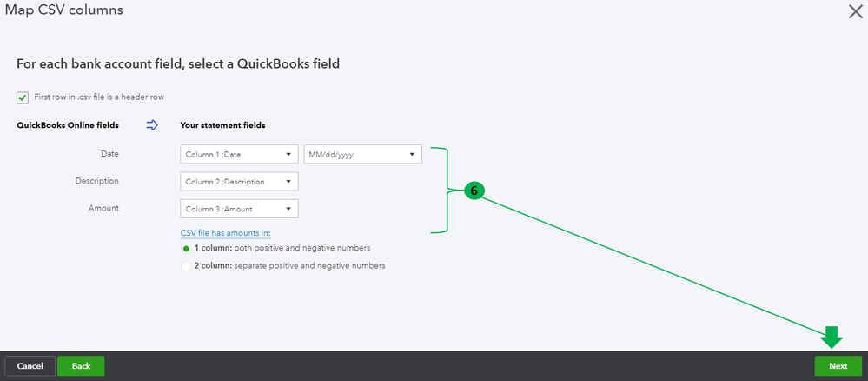This screenshot has width=868, height=381.
Task: Expand the MM/dd/yyyy date format dropdown
Action: tap(362, 154)
